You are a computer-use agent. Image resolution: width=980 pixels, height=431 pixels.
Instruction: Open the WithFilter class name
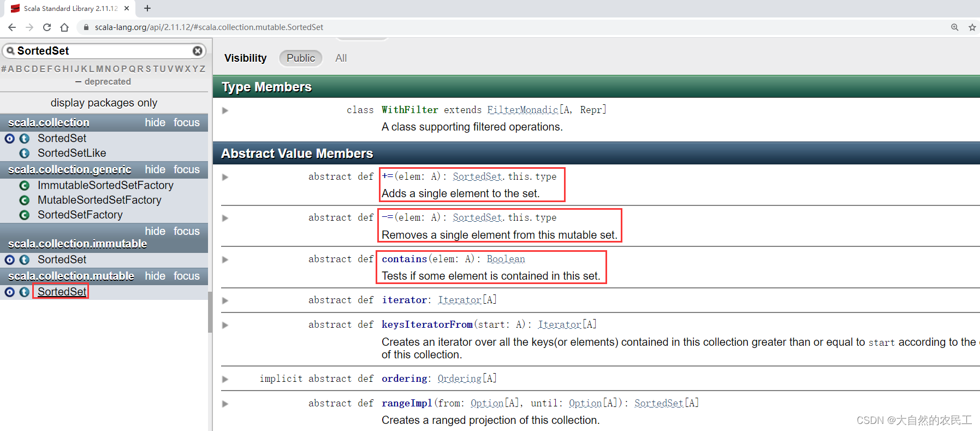(409, 110)
